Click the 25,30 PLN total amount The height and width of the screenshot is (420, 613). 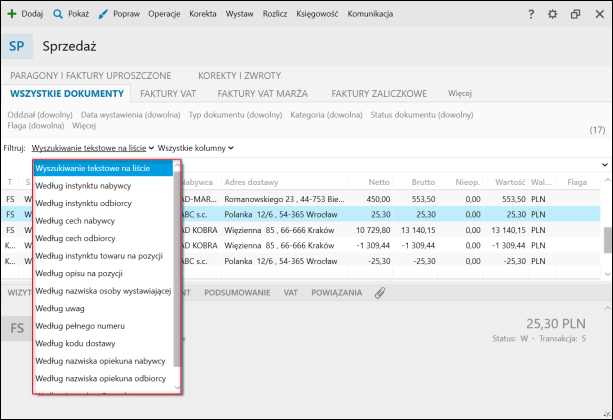(556, 324)
